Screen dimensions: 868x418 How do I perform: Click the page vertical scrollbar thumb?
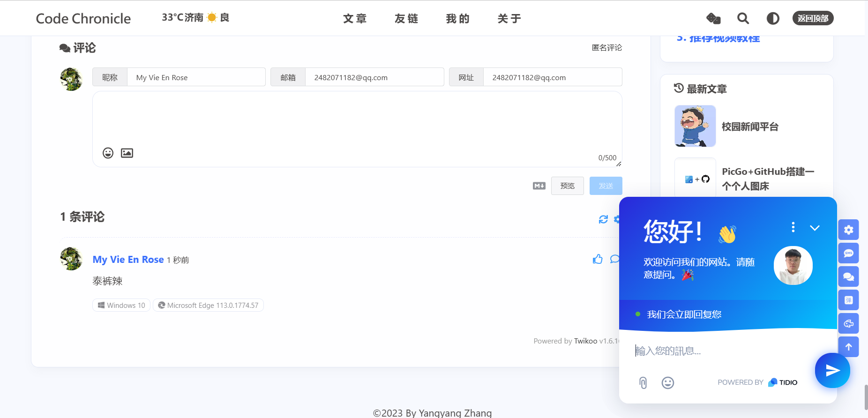click(866, 397)
